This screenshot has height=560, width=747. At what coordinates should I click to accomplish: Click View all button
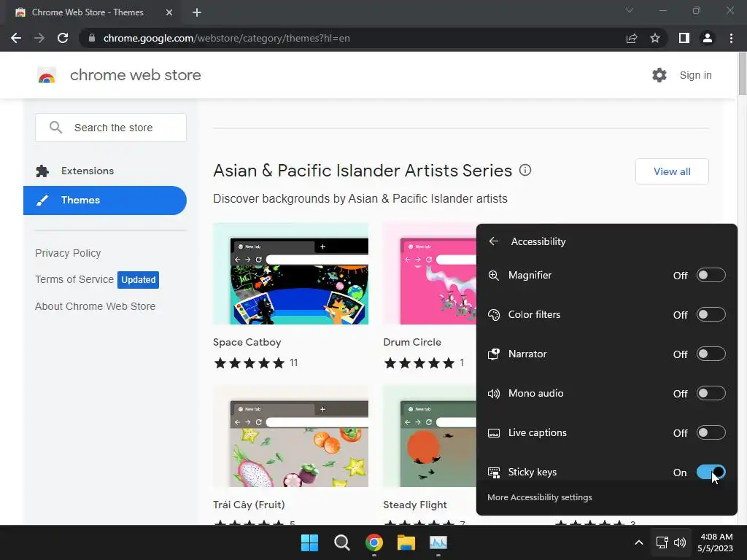click(672, 171)
